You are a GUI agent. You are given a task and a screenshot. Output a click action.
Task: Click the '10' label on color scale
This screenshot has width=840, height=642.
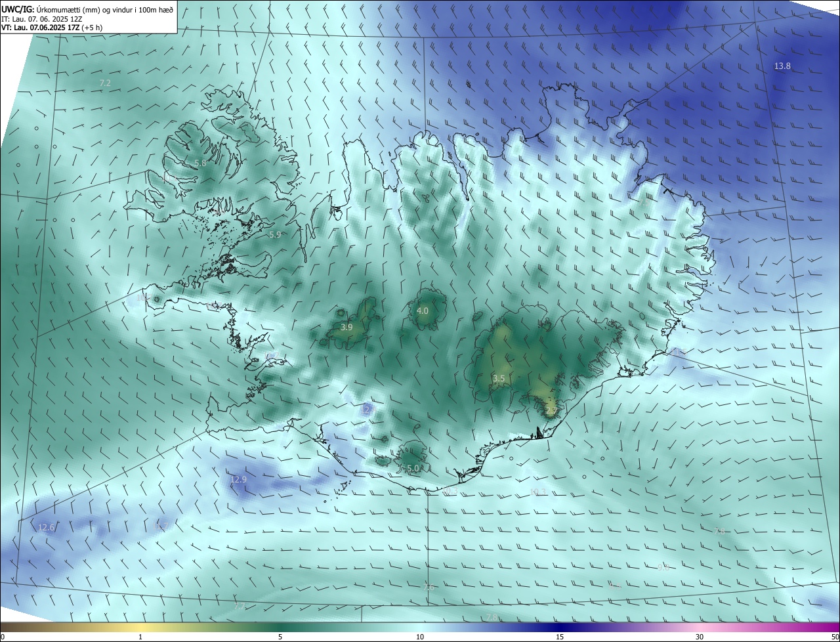click(x=420, y=637)
